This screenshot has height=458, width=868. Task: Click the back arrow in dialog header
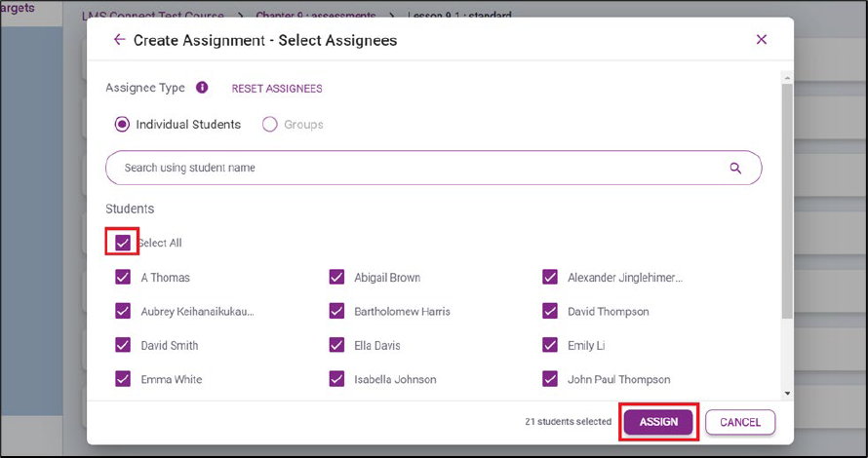point(119,40)
